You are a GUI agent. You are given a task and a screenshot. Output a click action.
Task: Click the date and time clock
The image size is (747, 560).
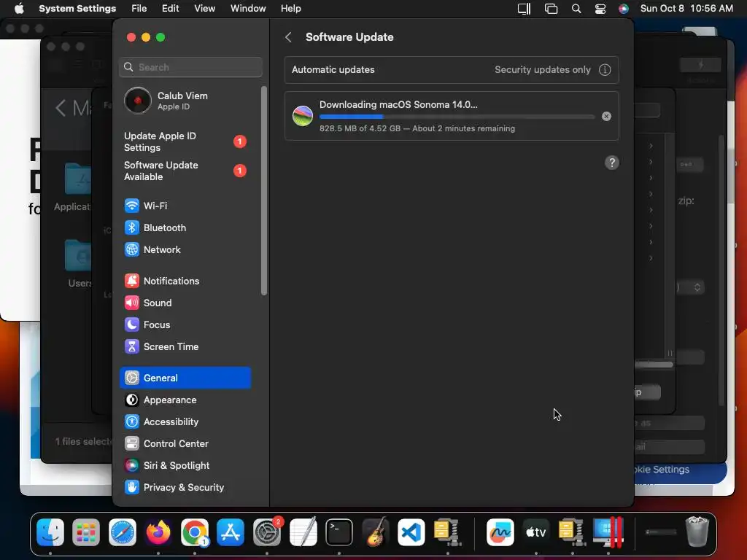(x=686, y=9)
